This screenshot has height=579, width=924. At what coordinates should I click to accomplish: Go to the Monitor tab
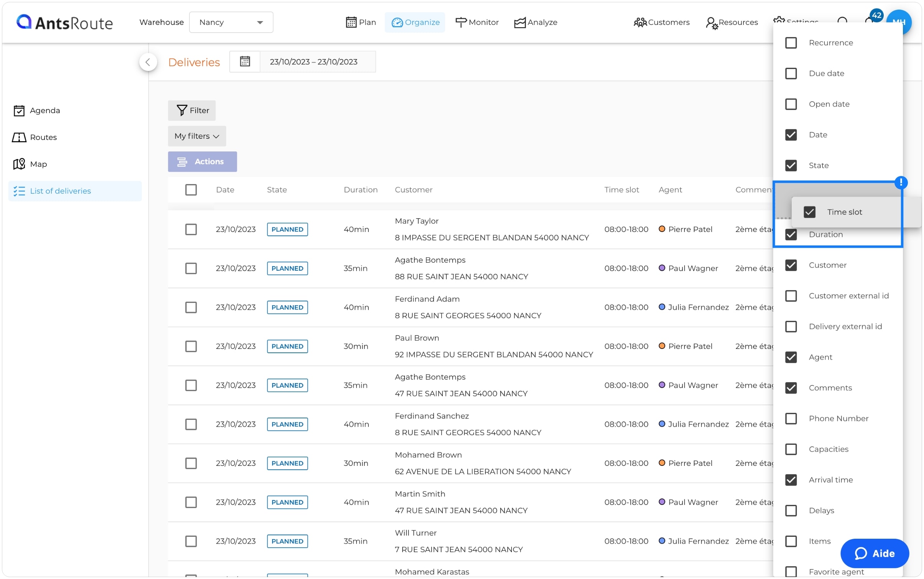[477, 22]
